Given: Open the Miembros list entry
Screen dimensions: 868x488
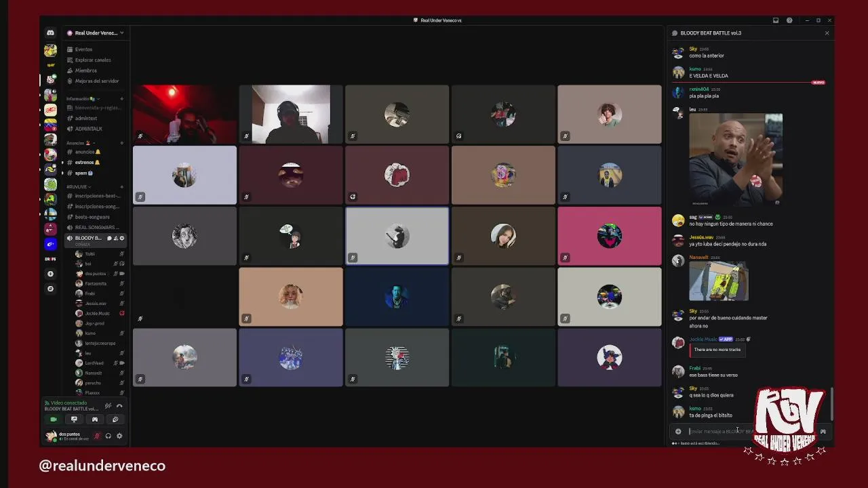Looking at the screenshot, I should point(82,70).
